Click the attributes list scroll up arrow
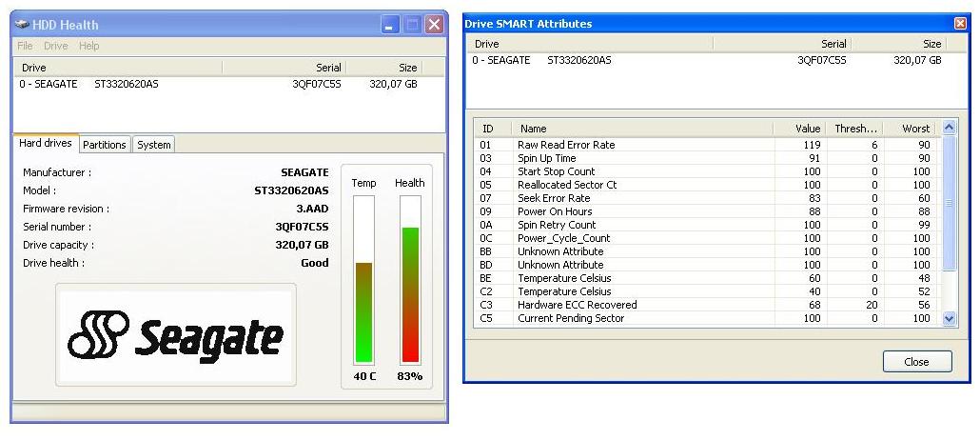The image size is (980, 440). click(949, 128)
